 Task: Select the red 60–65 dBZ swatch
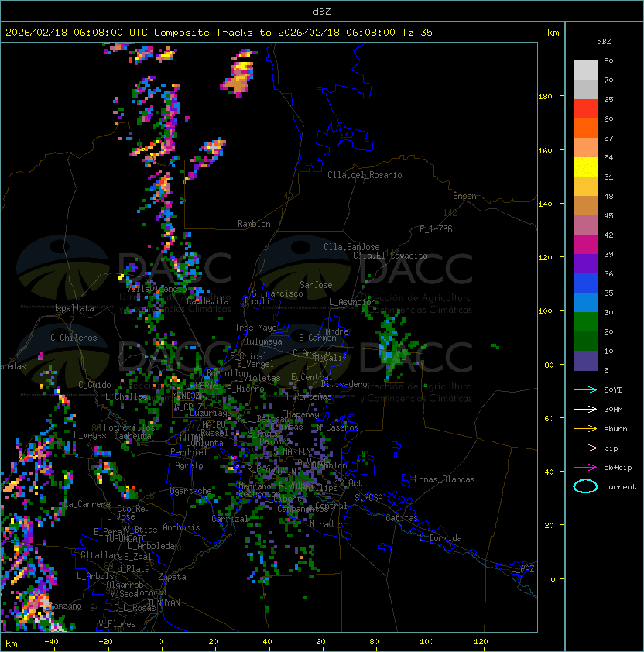(585, 109)
